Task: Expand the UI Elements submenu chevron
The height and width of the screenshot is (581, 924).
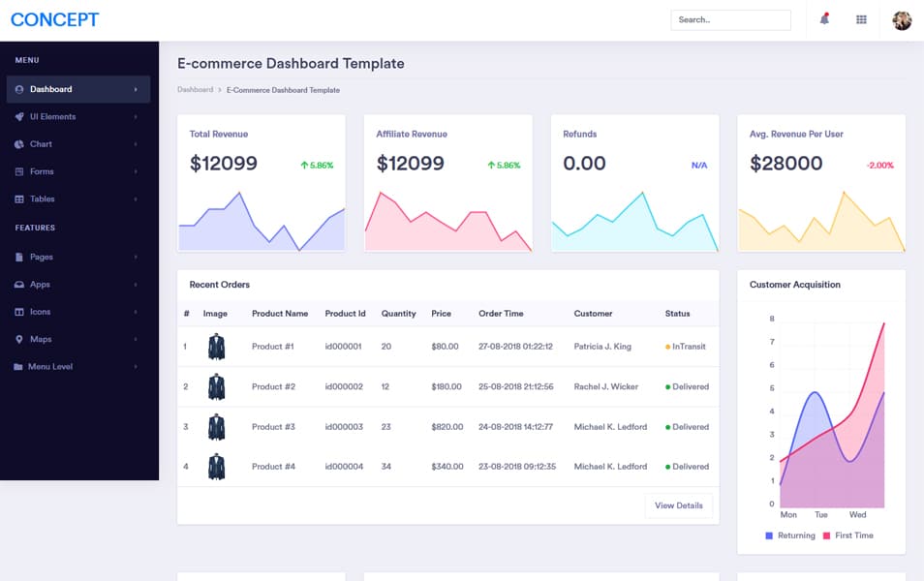Action: pyautogui.click(x=134, y=116)
